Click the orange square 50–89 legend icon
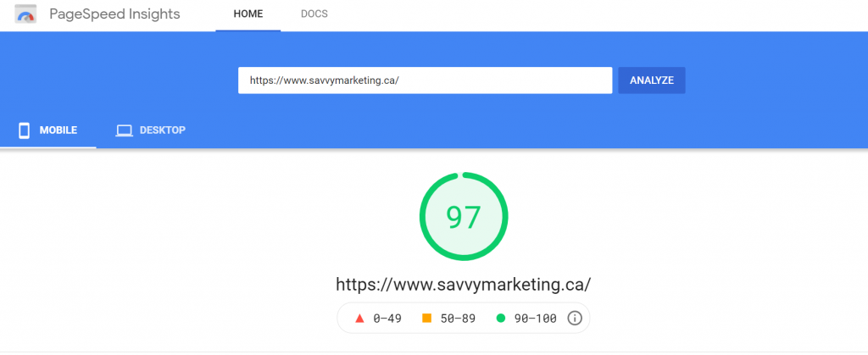The width and height of the screenshot is (868, 355). (x=426, y=318)
